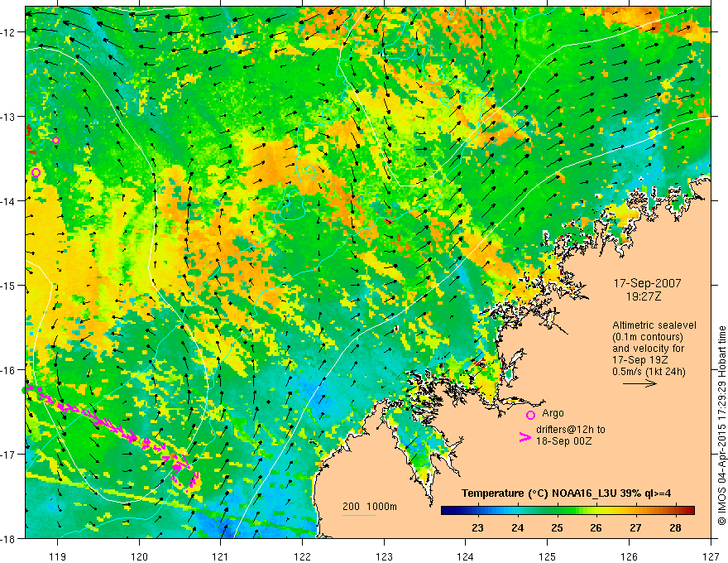Image resolution: width=728 pixels, height=563 pixels.
Task: Click the '18-Sep 00Z' legend text
Action: (x=563, y=440)
